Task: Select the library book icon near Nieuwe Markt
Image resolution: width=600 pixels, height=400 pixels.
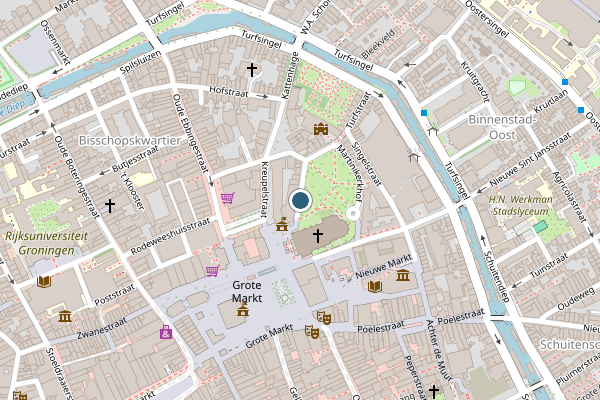Action: (x=375, y=286)
